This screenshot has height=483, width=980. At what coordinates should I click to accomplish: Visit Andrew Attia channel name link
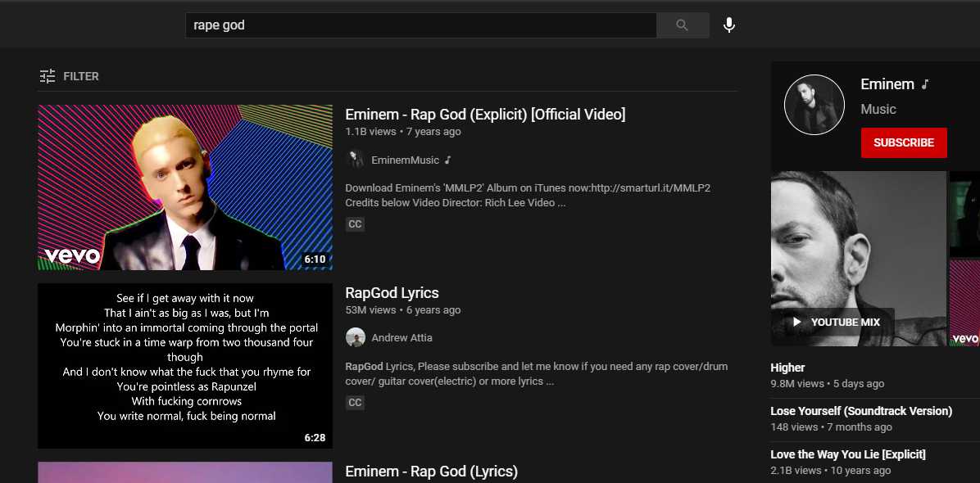tap(402, 338)
